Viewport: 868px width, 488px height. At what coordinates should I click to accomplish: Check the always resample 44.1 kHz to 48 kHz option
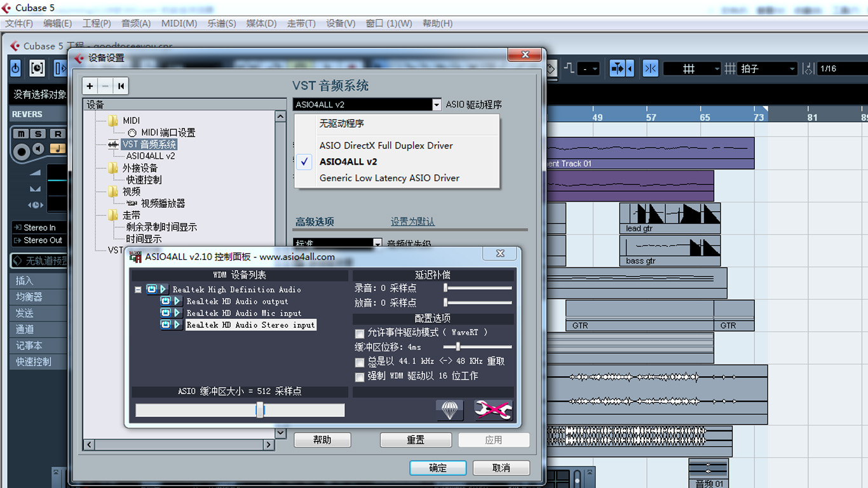tap(360, 362)
